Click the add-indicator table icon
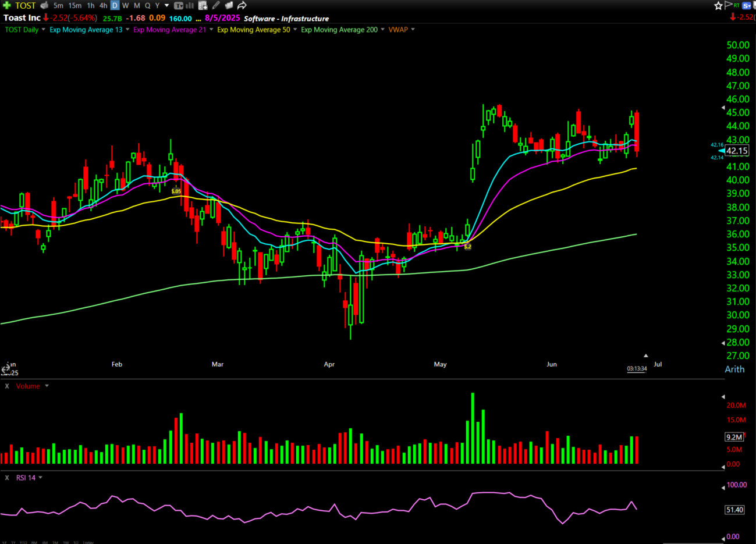Screen dimensions: 756x544 (203, 5)
